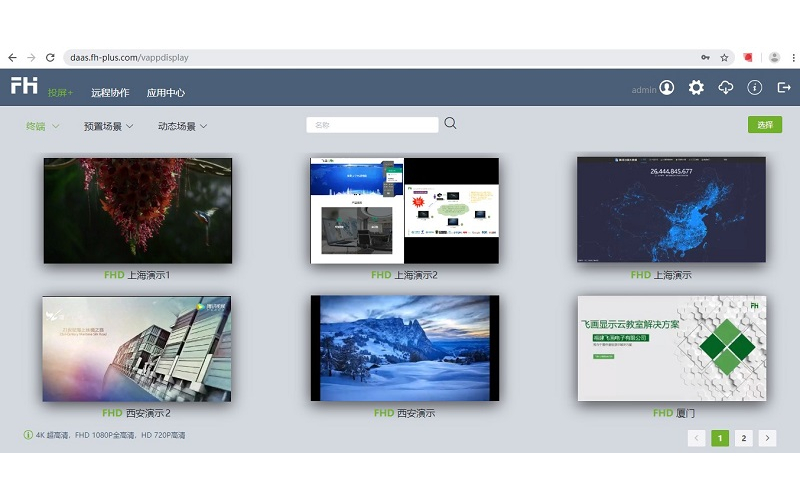800x500 pixels.
Task: Select the 上海演示1 screen thumbnail
Action: [138, 210]
